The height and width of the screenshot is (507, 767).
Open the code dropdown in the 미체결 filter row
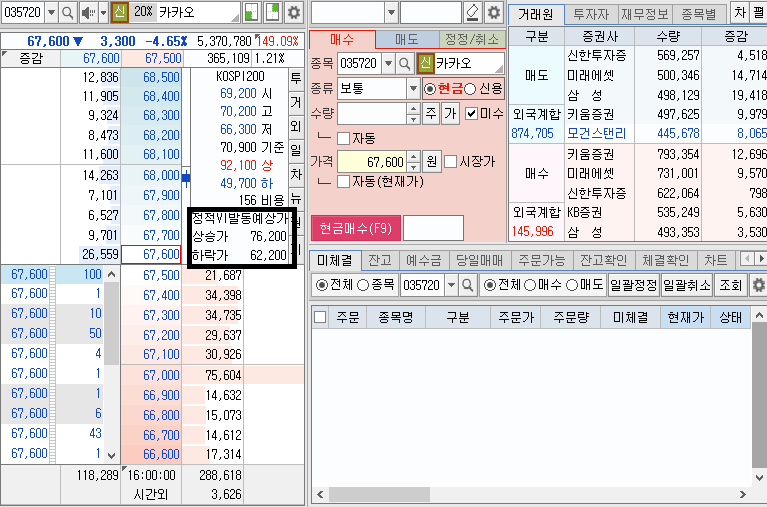pyautogui.click(x=451, y=285)
